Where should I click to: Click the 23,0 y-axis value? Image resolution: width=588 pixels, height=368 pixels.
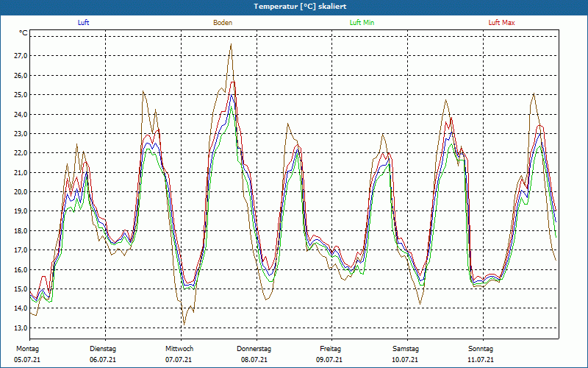21,134
